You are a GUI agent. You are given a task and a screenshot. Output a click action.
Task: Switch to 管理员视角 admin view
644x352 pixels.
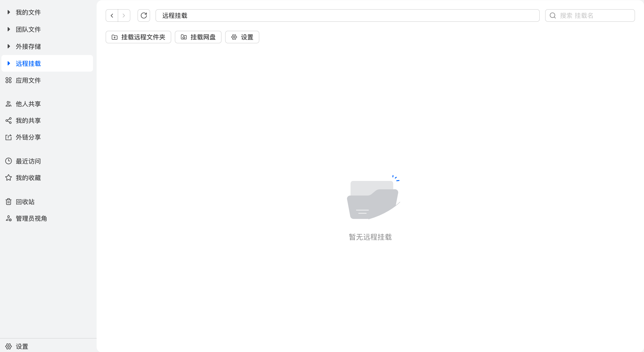click(31, 218)
